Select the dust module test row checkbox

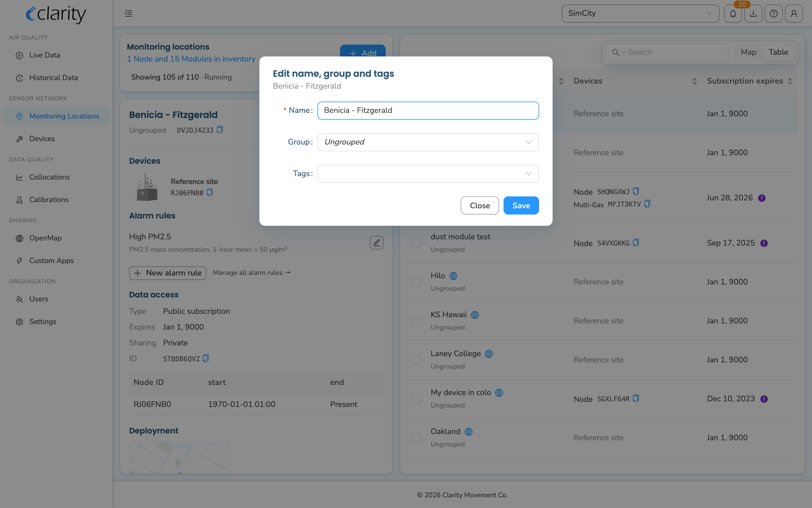point(417,243)
